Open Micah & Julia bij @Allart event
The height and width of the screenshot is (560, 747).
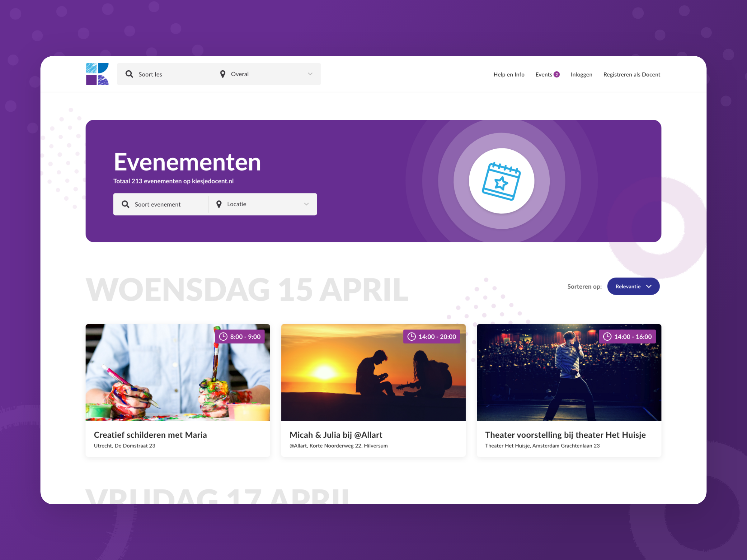[336, 435]
